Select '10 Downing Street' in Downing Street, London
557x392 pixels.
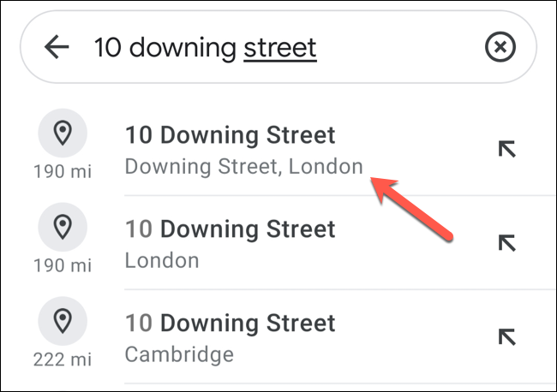coord(230,135)
